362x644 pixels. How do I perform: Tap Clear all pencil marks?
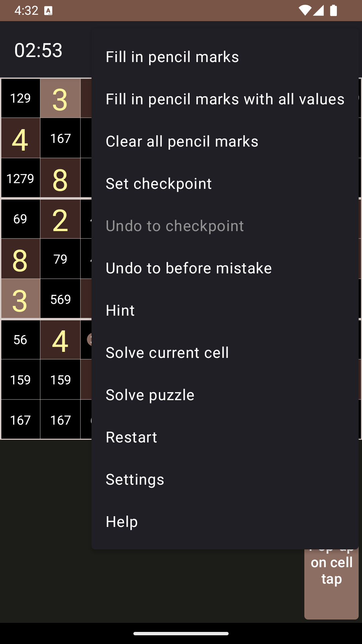[x=182, y=141]
